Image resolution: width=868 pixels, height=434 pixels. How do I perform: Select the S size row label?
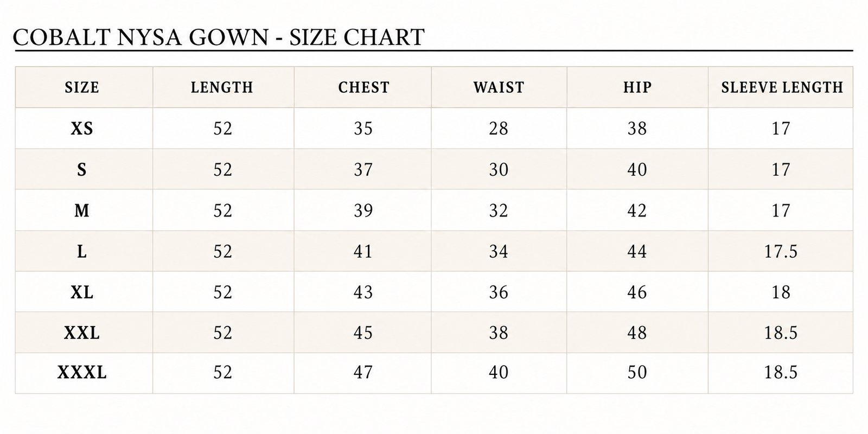tap(82, 170)
